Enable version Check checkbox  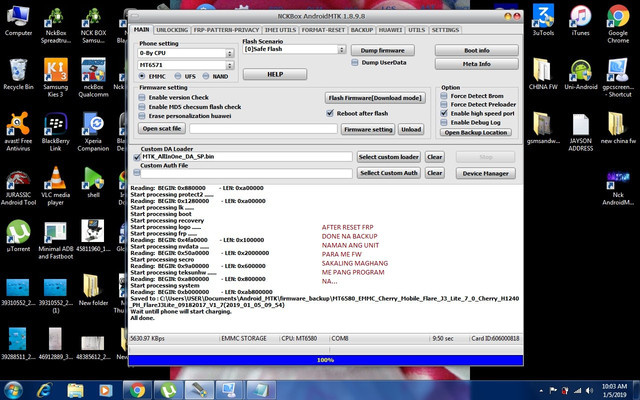tap(142, 97)
